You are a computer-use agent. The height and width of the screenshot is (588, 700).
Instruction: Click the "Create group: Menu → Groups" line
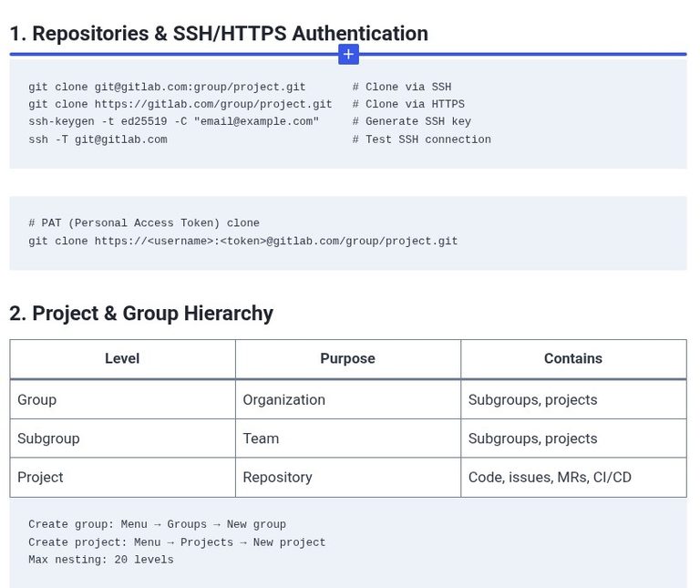tap(157, 524)
